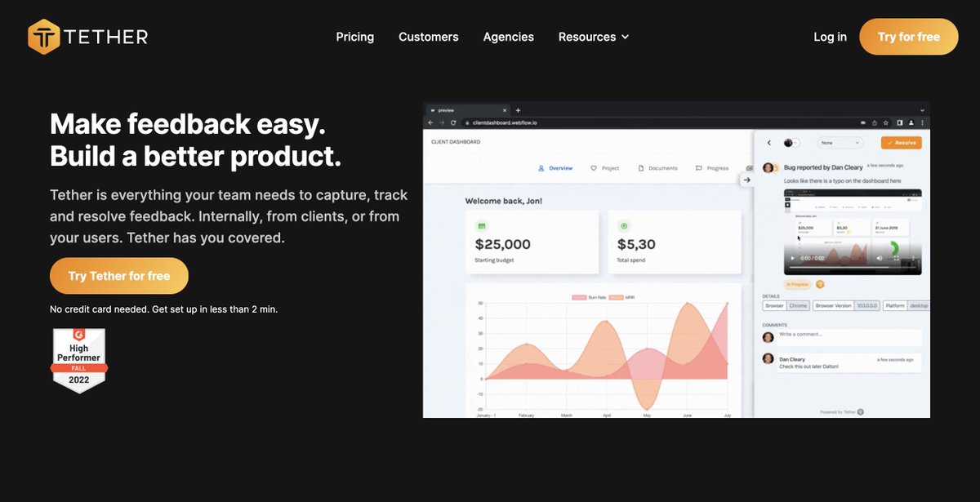The width and height of the screenshot is (980, 502).
Task: Click 'Welcome back, Jon!' heading
Action: (x=503, y=201)
